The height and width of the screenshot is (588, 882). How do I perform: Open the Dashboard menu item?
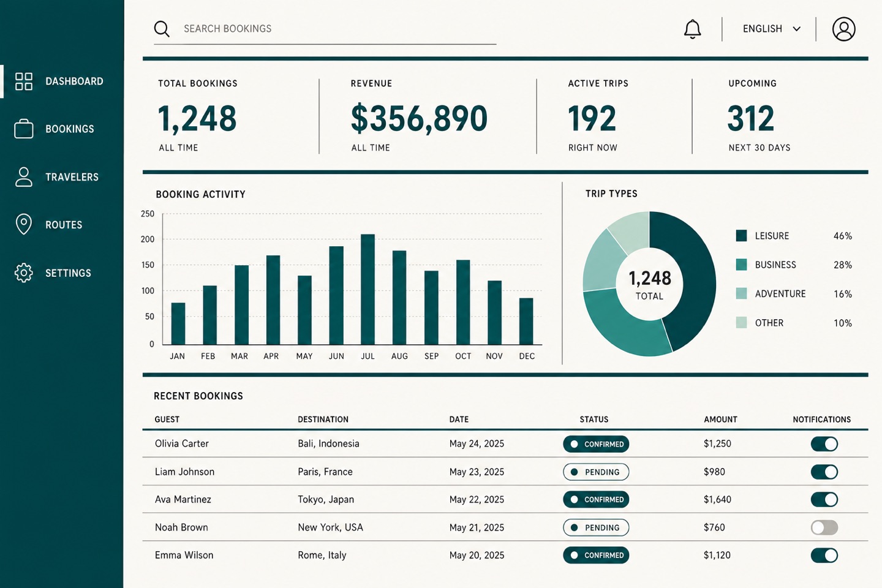[62, 81]
